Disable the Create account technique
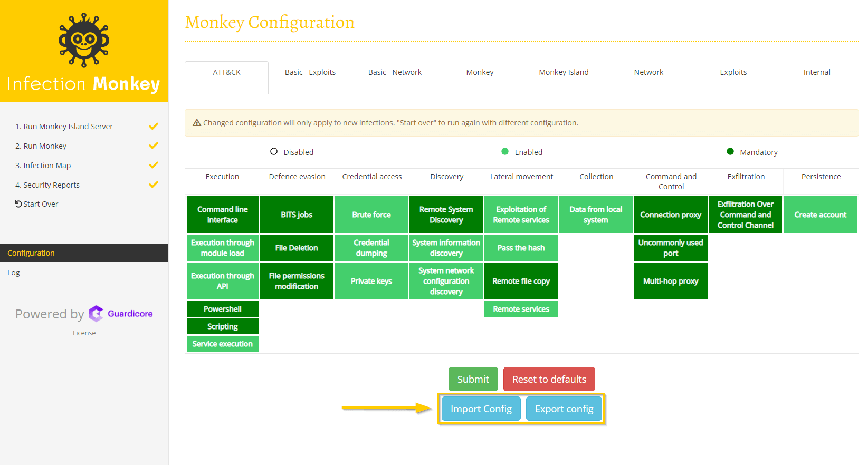Viewport: 868px width, 465px height. click(820, 215)
